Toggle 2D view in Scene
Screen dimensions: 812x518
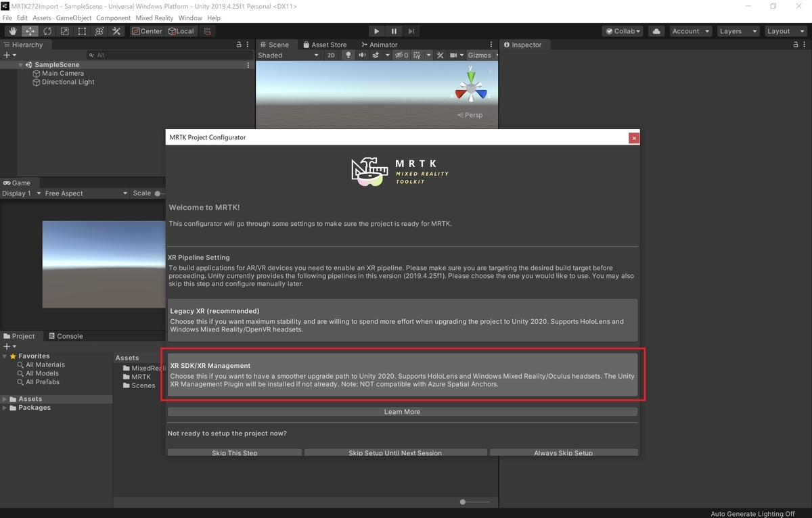click(x=331, y=55)
